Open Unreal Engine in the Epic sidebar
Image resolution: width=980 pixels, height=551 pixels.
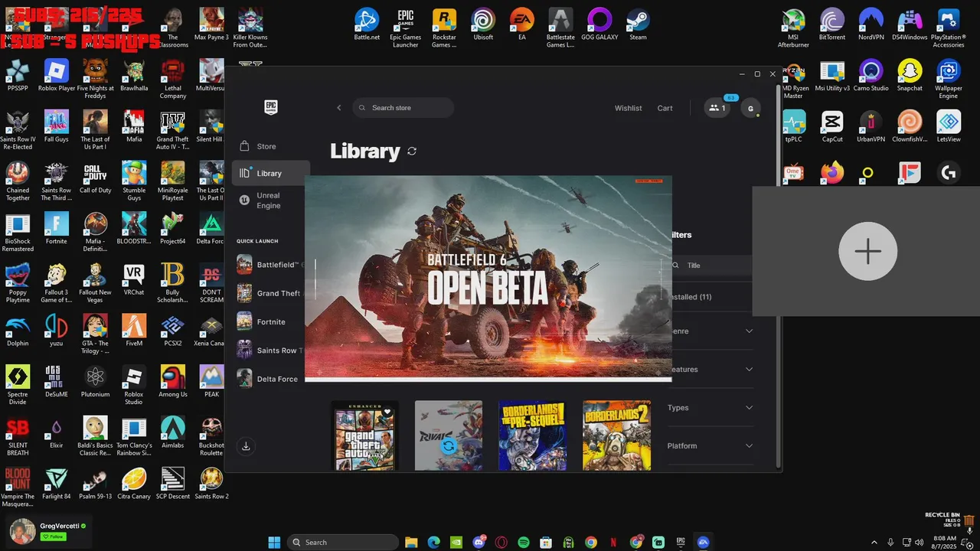(270, 201)
